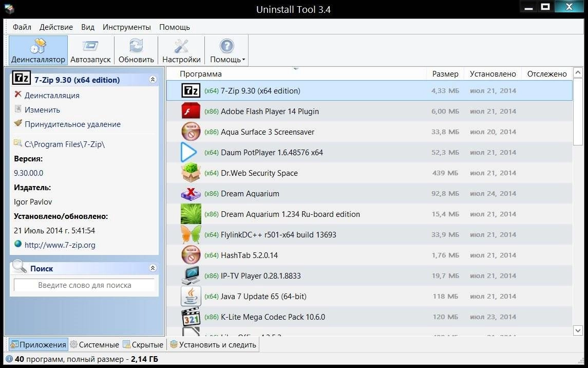Select the Adobe Flash Player 14 Plugin row text

click(270, 112)
